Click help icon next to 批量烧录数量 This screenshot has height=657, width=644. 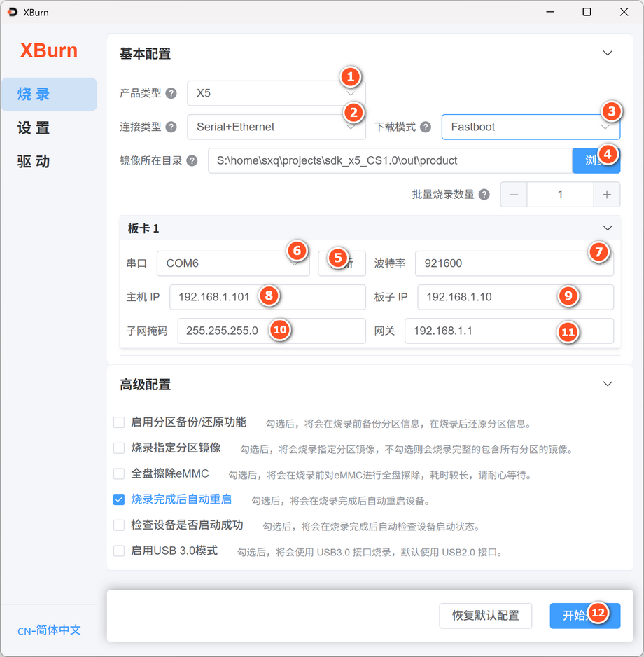(484, 195)
